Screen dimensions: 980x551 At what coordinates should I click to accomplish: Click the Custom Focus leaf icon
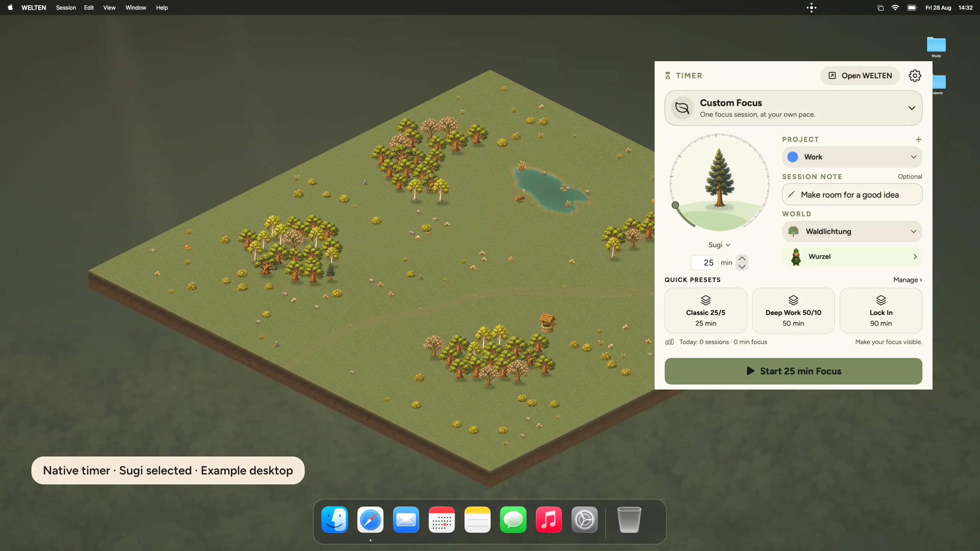(x=682, y=108)
